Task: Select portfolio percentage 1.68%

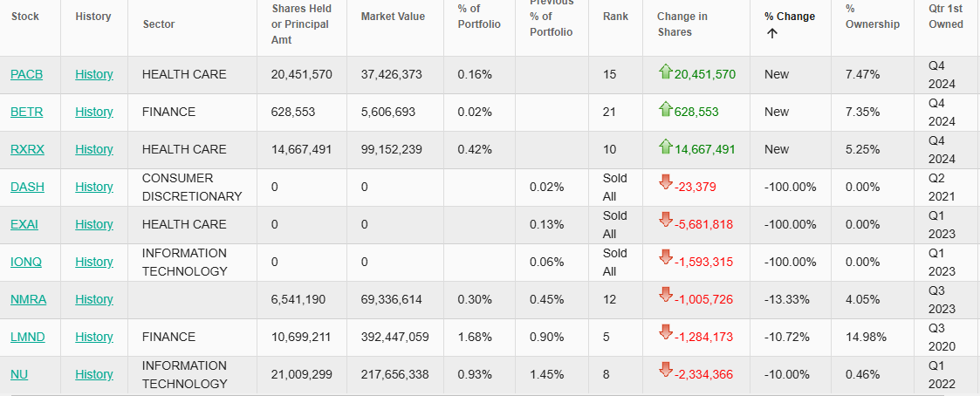Action: tap(475, 337)
